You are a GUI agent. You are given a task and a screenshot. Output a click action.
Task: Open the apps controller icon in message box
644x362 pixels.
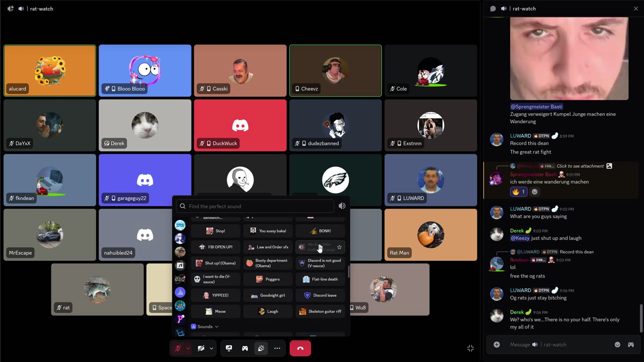click(630, 344)
